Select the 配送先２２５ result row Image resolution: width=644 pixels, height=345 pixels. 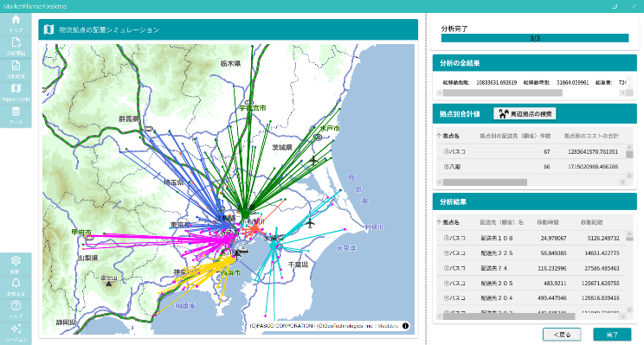tap(531, 253)
